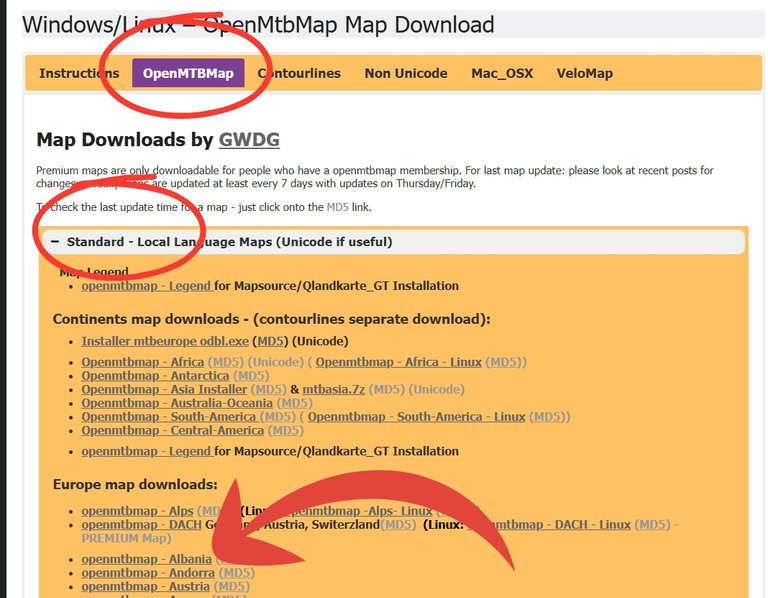The height and width of the screenshot is (598, 768).
Task: Download the Openmtbmap - South-America map
Action: [169, 416]
